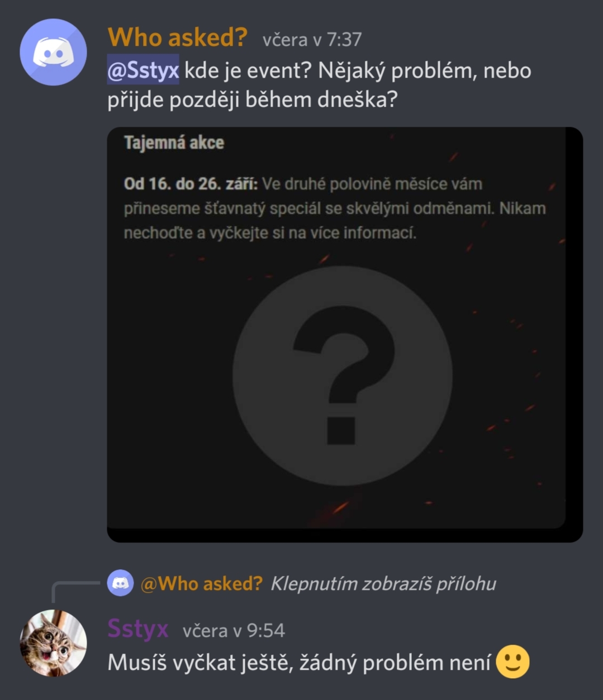Image resolution: width=603 pixels, height=700 pixels.
Task: Tap the "Tajemná akce" heading in image
Action: pos(174,142)
